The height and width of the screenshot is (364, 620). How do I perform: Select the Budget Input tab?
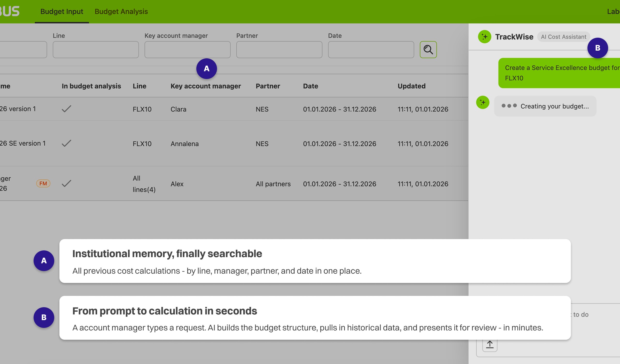point(62,12)
